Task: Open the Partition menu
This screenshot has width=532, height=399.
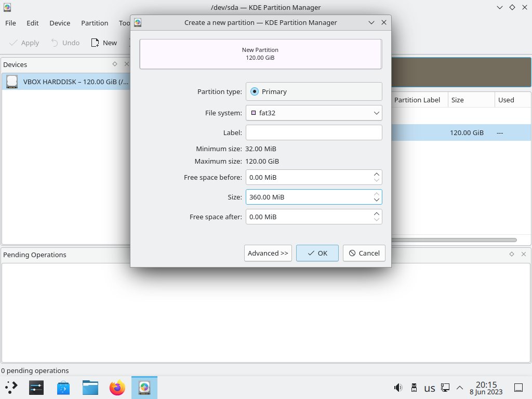Action: pos(95,23)
